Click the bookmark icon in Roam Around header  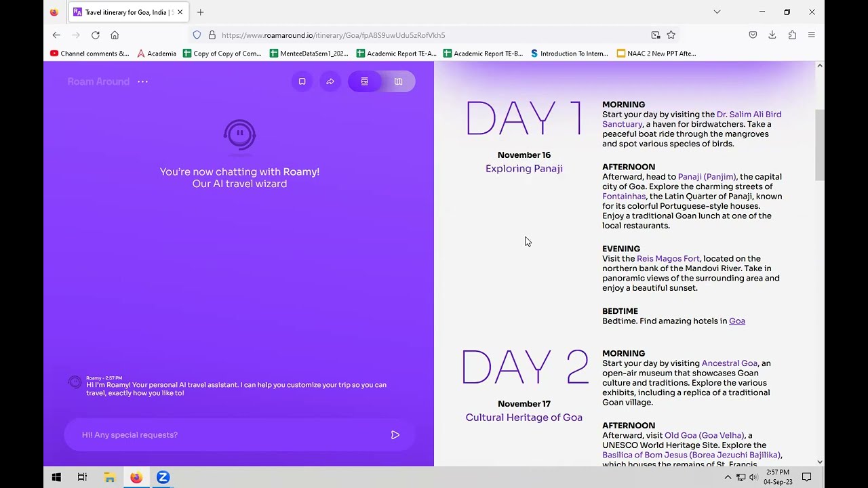(x=302, y=81)
